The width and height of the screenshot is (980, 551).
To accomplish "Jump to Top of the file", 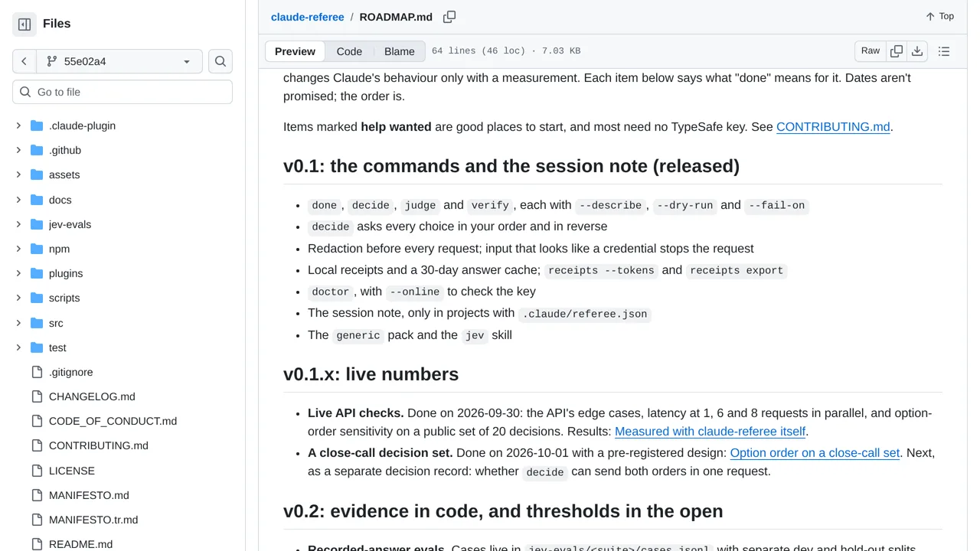I will pyautogui.click(x=939, y=16).
